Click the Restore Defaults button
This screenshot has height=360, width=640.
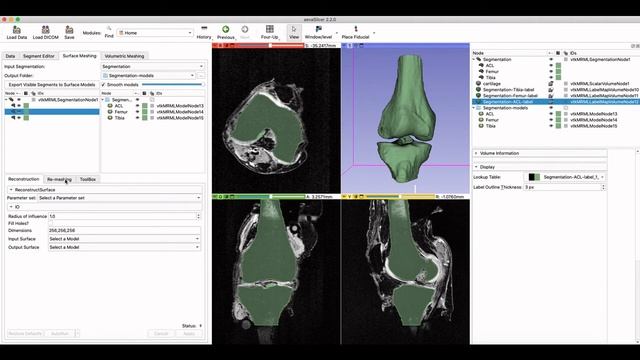tap(25, 333)
